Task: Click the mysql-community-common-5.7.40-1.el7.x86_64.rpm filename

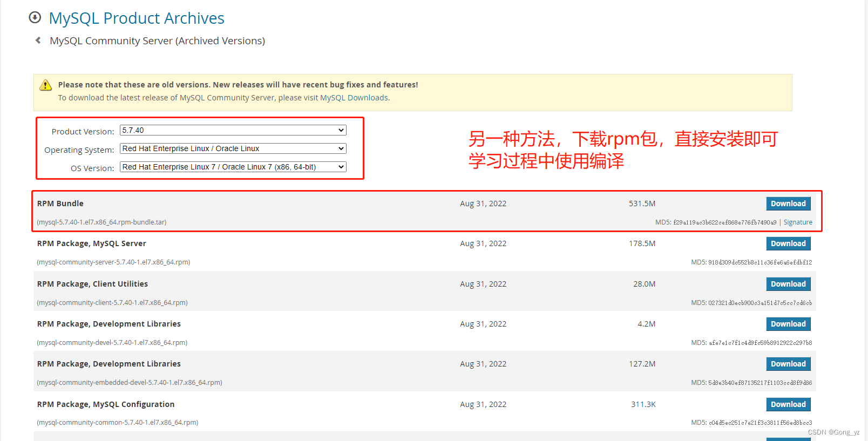Action: click(118, 423)
